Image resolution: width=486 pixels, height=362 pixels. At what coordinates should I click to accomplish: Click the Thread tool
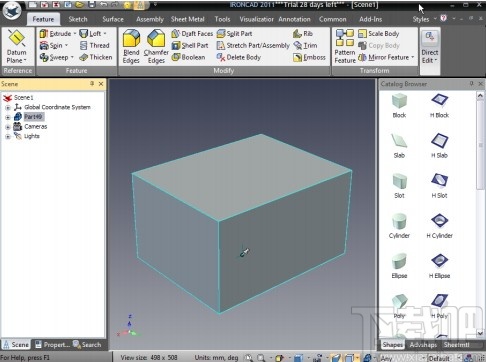(95, 45)
